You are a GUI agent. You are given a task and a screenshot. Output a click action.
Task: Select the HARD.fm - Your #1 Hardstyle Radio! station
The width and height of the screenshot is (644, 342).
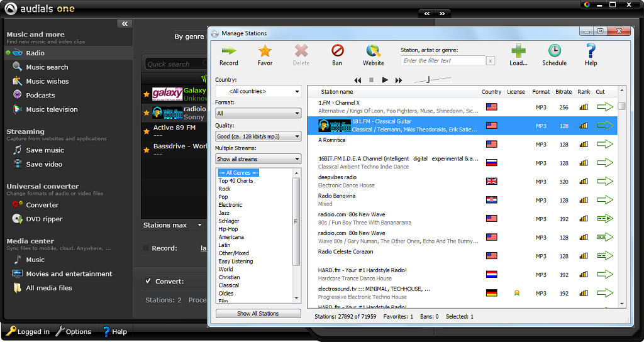[x=462, y=274]
